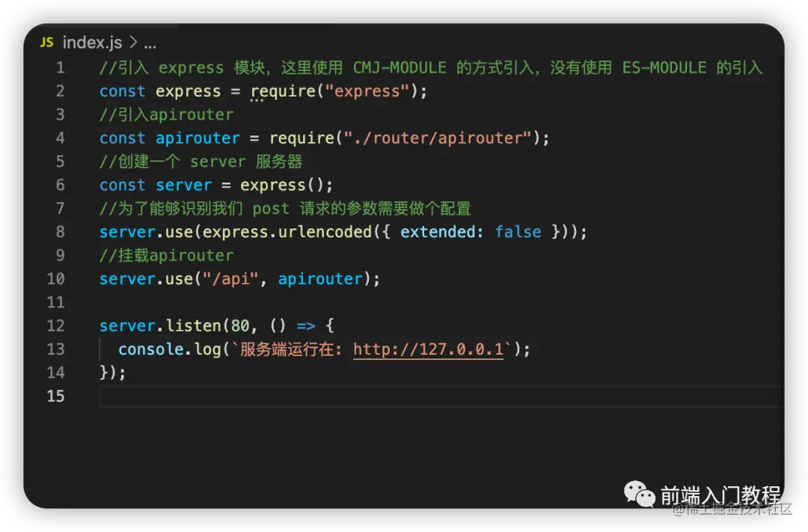Click line number 4 in gutter
Screen dimensions: 808x532
pyautogui.click(x=61, y=138)
